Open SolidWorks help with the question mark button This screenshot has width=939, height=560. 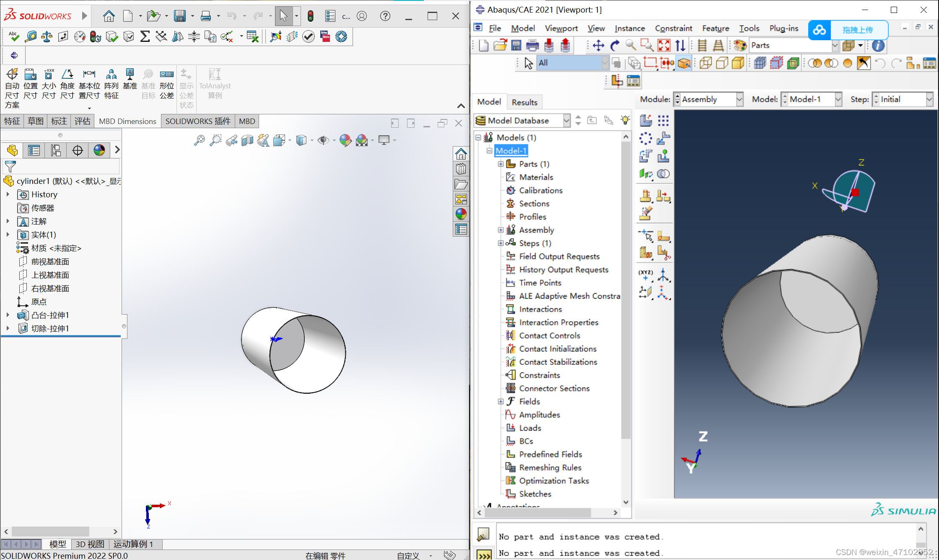click(385, 16)
